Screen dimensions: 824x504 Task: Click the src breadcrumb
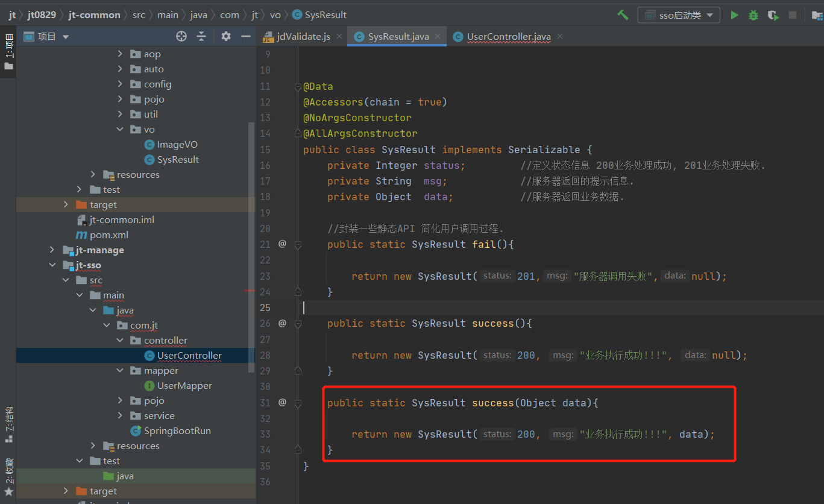pyautogui.click(x=139, y=15)
